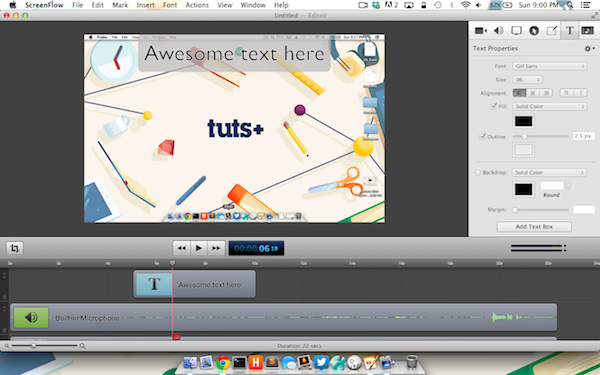Click the black Fill color swatch
This screenshot has width=600, height=375.
523,121
